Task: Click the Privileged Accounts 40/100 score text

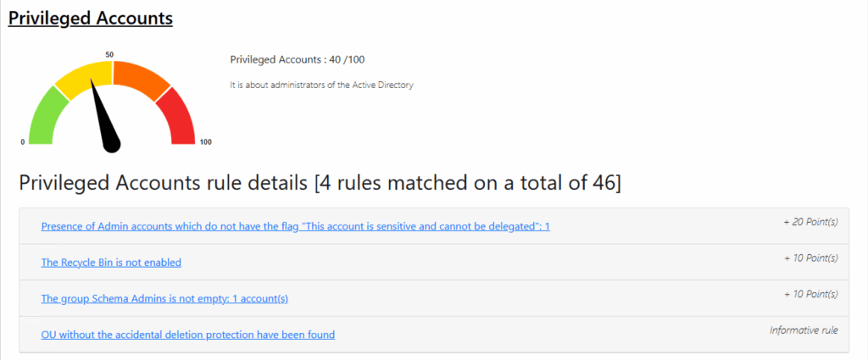Action: [298, 59]
